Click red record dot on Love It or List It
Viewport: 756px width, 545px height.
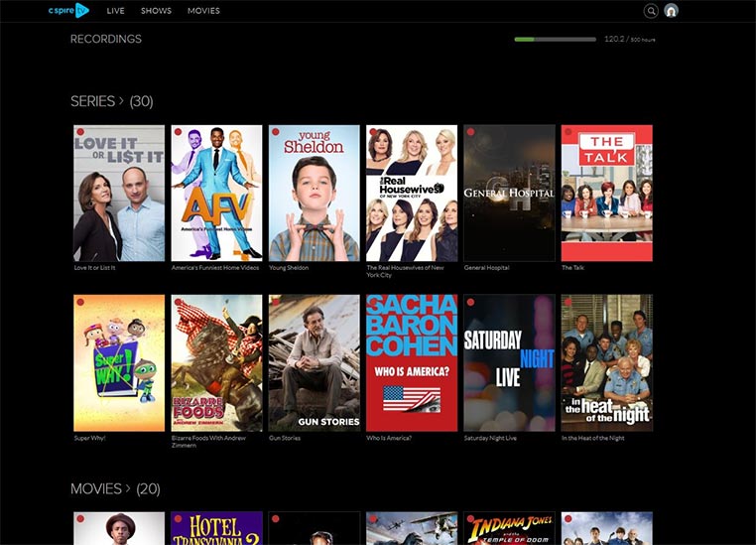coord(80,132)
